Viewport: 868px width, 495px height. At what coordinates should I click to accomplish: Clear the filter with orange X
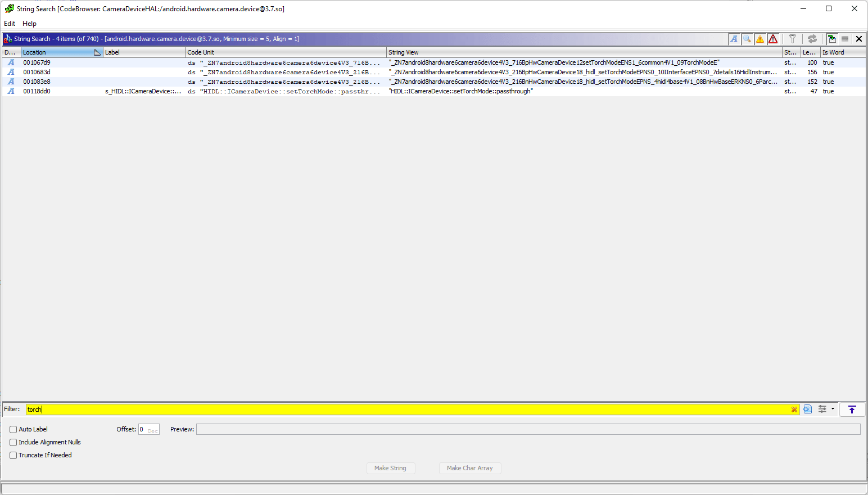coord(794,409)
